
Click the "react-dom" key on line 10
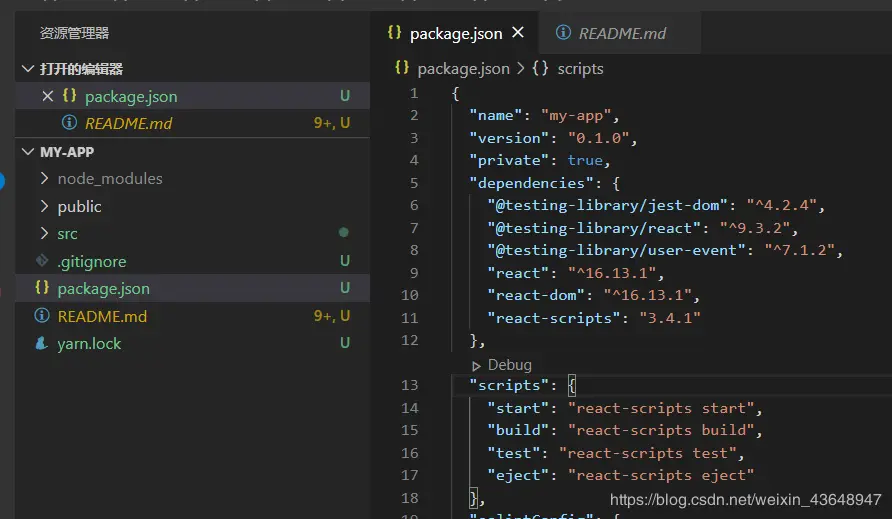click(536, 295)
